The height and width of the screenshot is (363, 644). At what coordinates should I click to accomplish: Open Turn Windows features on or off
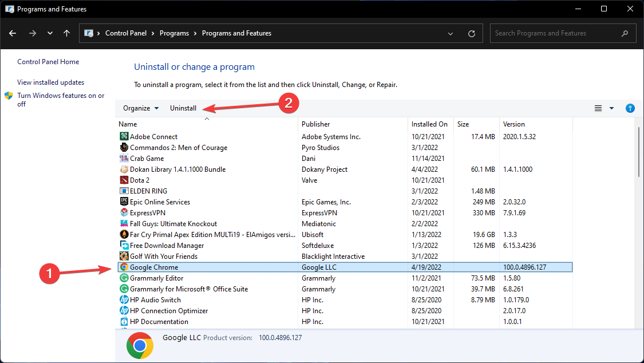coord(61,100)
